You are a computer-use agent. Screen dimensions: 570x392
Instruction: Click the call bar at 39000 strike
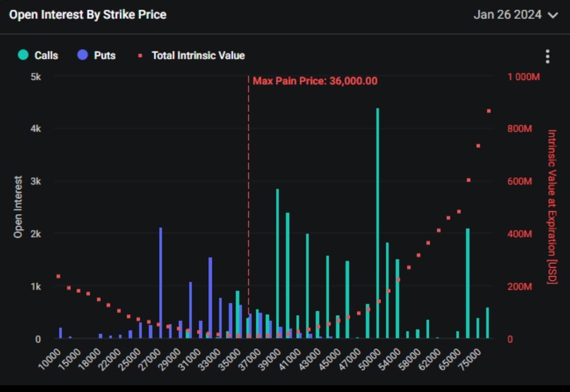(278, 263)
